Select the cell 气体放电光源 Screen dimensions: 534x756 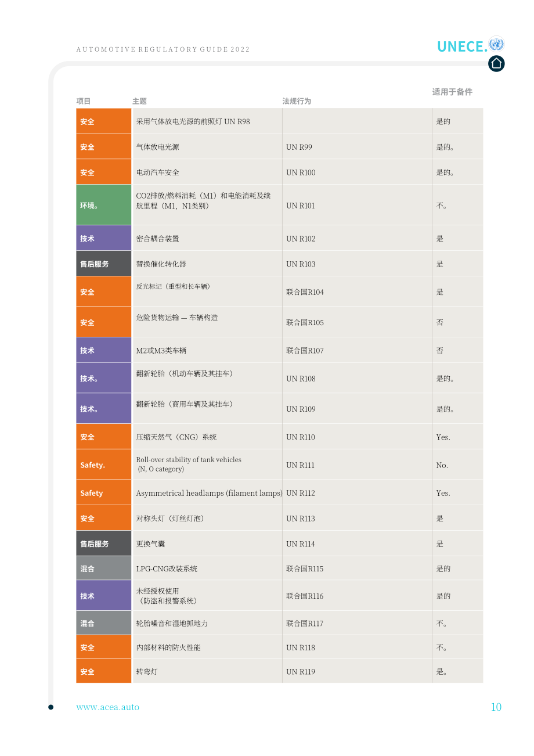207,147
